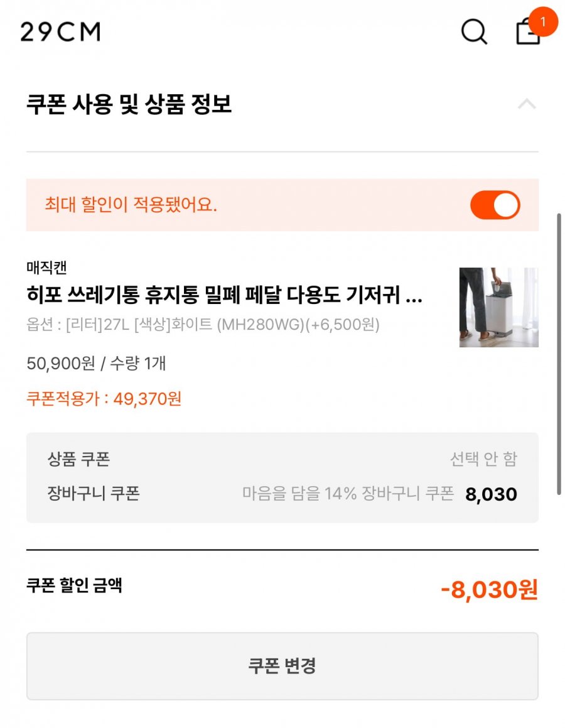Open the shopping bag cart
565x728 pixels.
click(x=527, y=33)
